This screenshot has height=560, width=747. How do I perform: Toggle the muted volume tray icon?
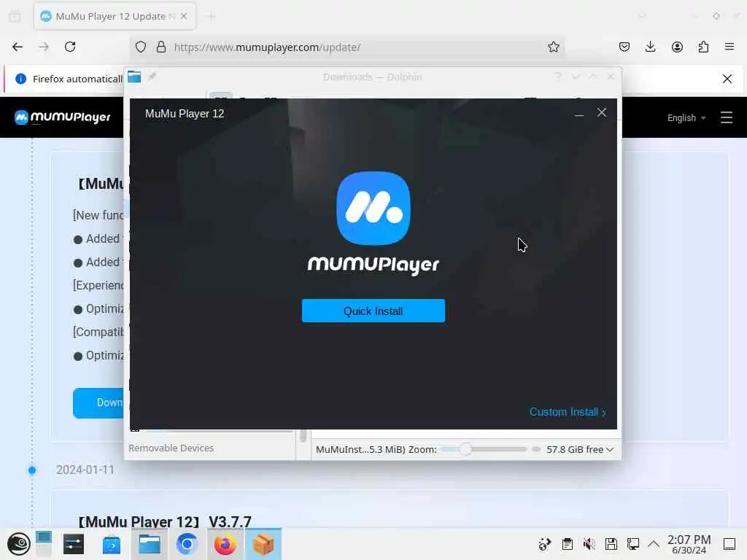(589, 544)
